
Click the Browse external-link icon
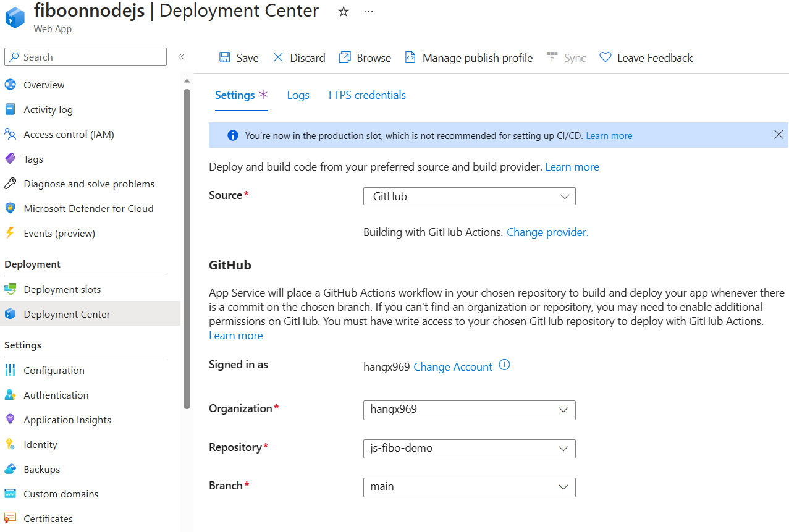pos(344,57)
